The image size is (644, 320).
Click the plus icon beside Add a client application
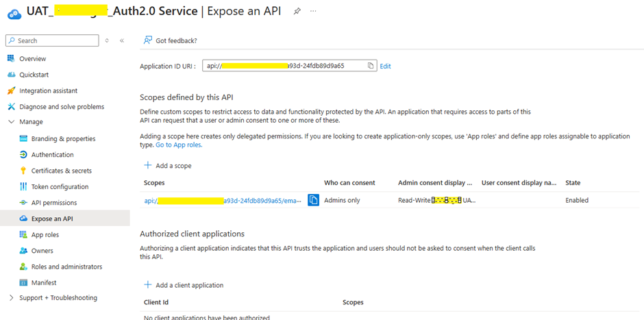(147, 284)
